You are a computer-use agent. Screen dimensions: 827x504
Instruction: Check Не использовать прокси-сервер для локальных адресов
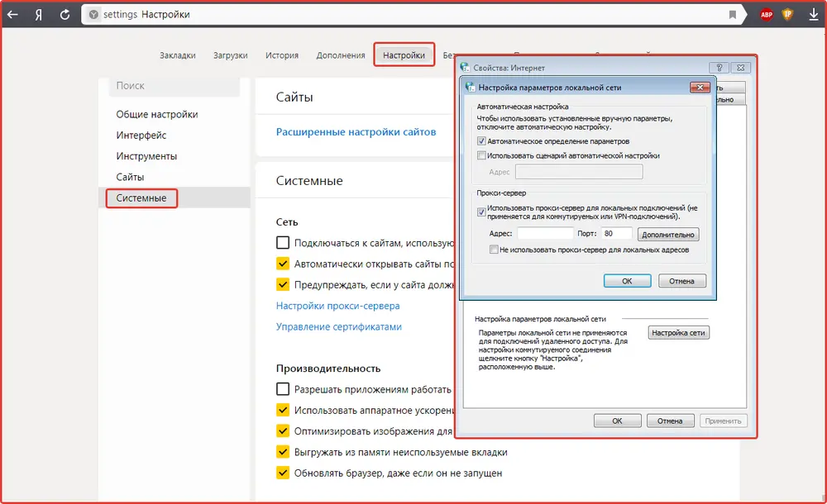(494, 250)
